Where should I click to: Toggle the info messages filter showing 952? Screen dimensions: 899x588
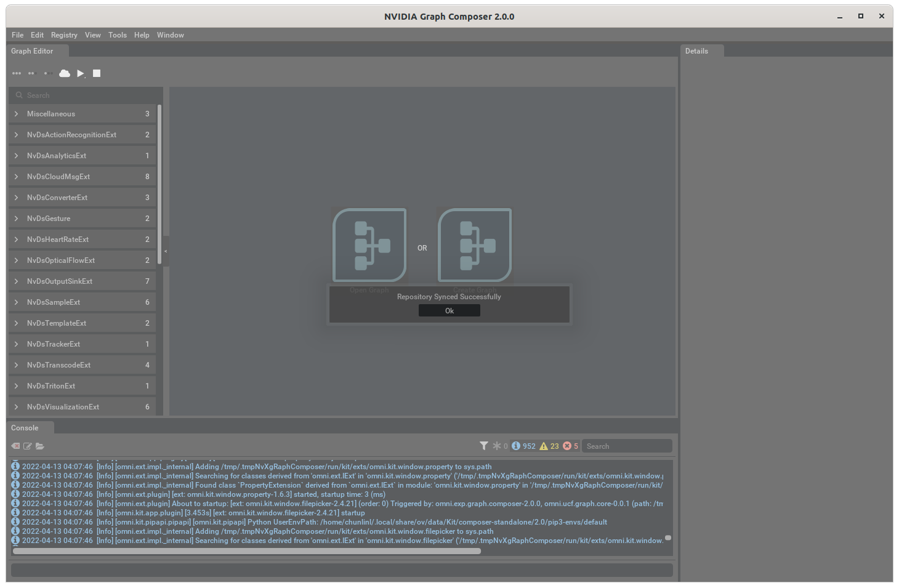[523, 445]
